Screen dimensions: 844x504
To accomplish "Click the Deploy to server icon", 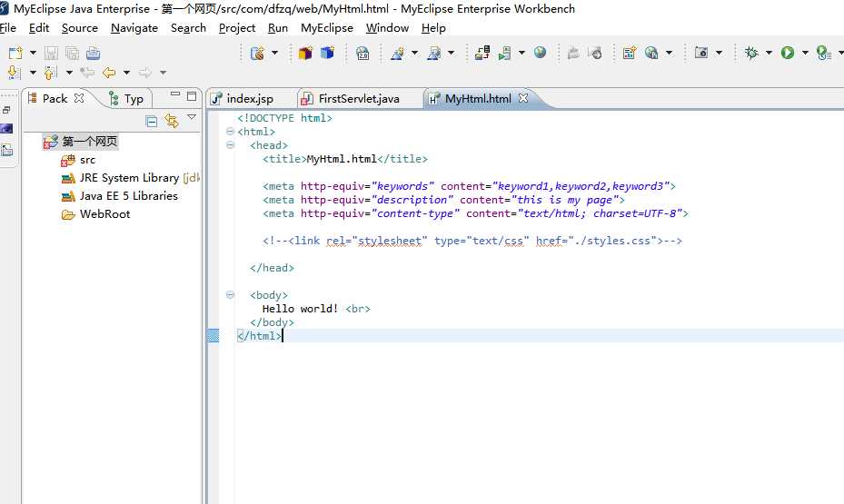I will [x=482, y=53].
